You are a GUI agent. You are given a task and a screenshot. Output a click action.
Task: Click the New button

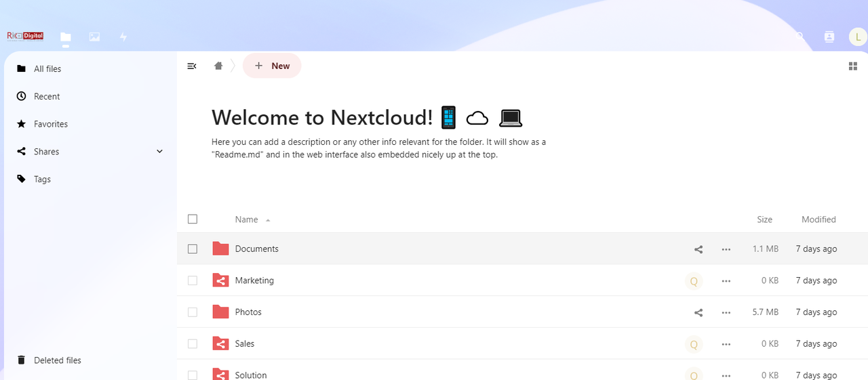click(x=272, y=66)
